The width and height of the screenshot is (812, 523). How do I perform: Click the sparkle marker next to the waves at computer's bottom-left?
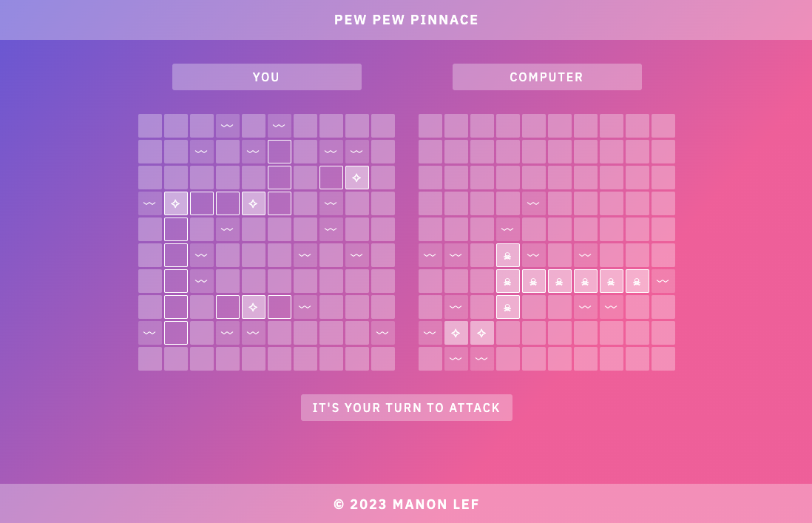pos(456,333)
